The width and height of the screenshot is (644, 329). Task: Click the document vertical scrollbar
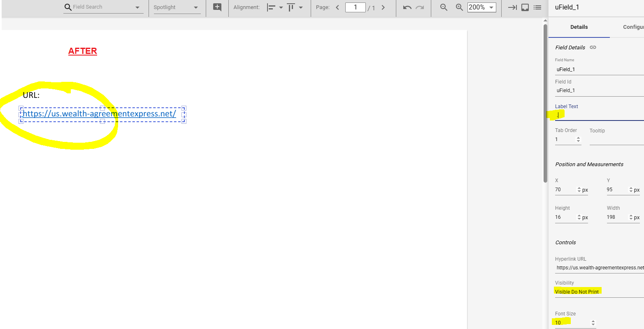click(x=546, y=103)
